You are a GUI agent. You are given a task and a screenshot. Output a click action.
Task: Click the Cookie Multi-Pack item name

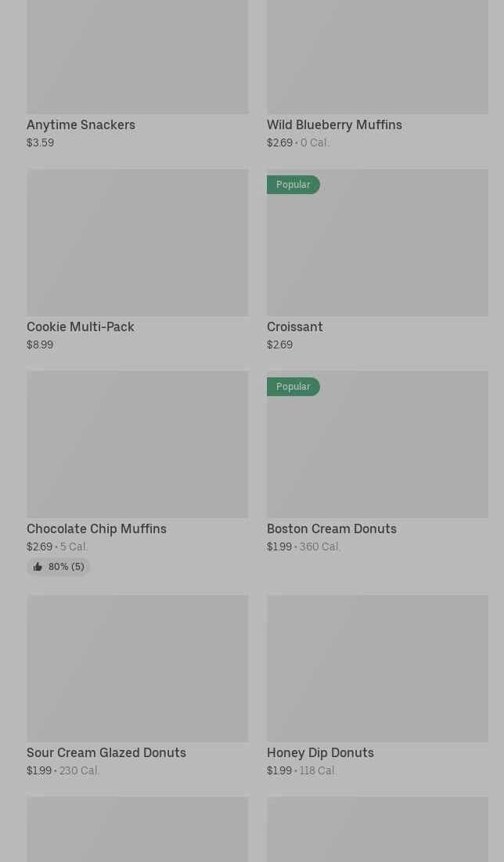(x=81, y=326)
